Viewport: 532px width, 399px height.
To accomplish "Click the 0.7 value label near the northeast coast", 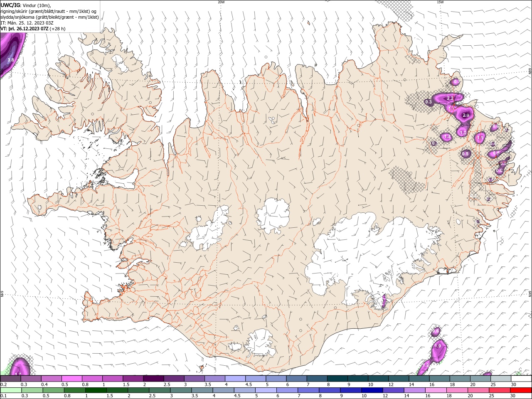I will click(456, 82).
